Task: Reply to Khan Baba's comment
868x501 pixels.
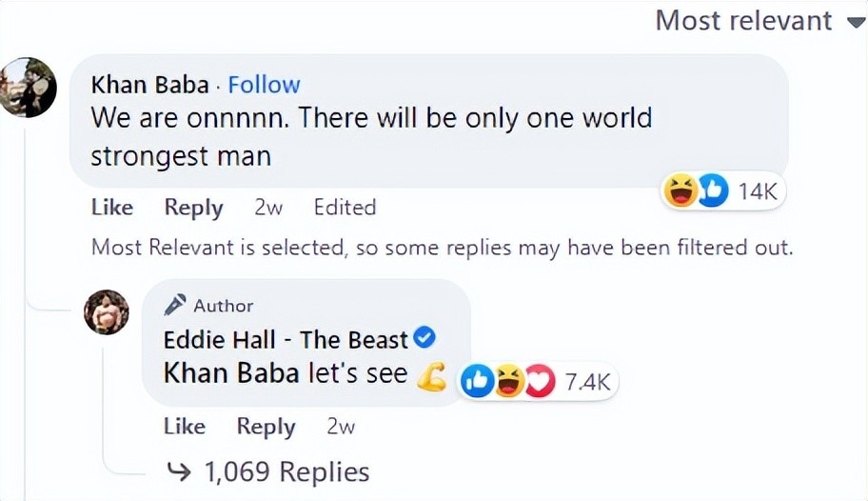Action: 193,207
